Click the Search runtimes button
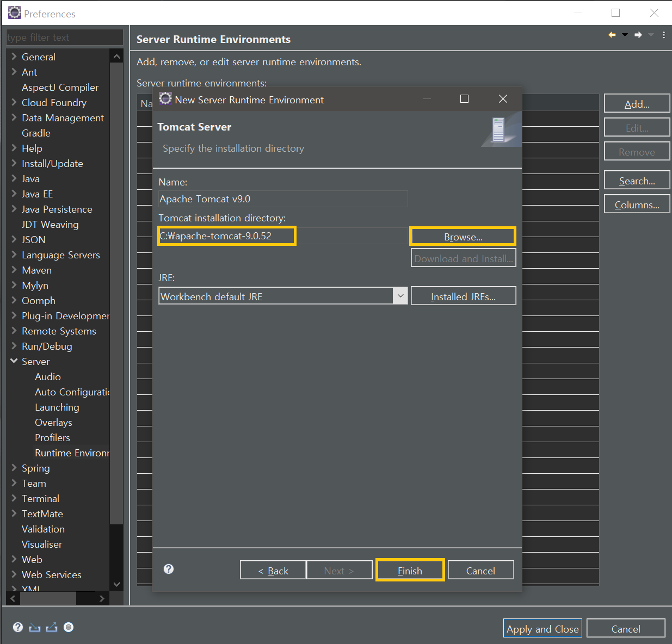The image size is (672, 644). click(x=637, y=180)
